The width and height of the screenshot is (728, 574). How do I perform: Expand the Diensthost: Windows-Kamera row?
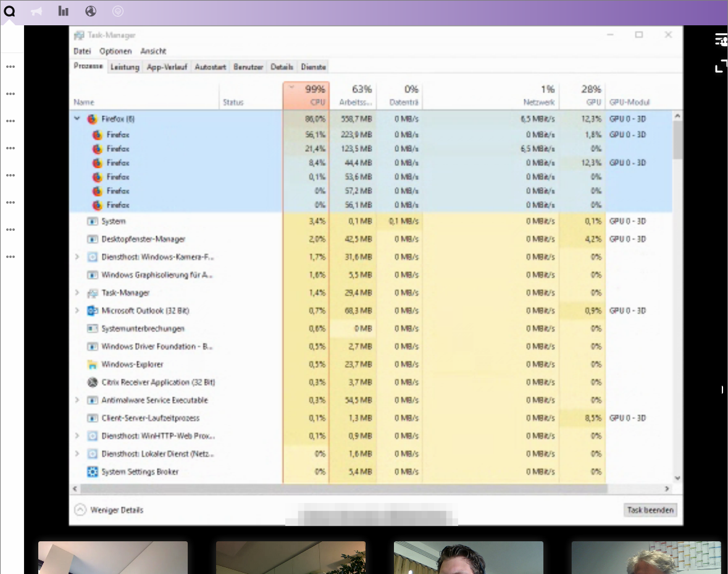tap(77, 257)
